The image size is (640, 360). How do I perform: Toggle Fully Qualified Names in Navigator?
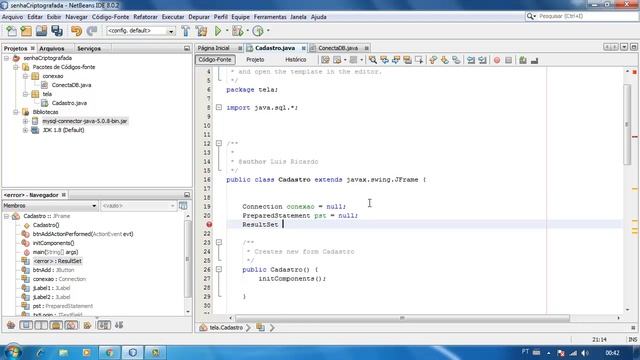pyautogui.click(x=87, y=325)
